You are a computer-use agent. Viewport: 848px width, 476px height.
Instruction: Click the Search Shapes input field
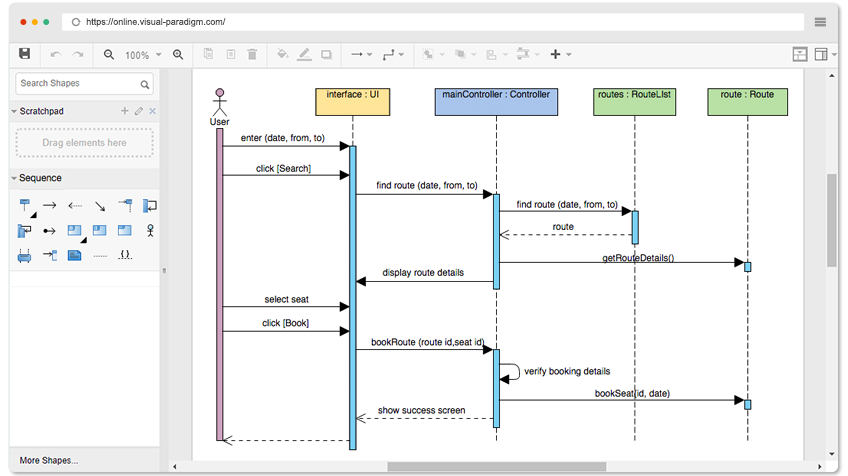[84, 84]
